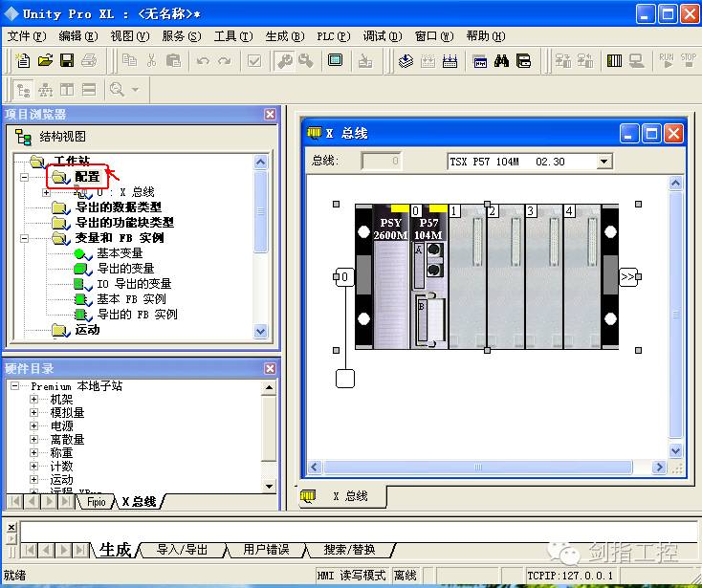702x588 pixels.
Task: Click the New project toolbar icon
Action: 22,60
